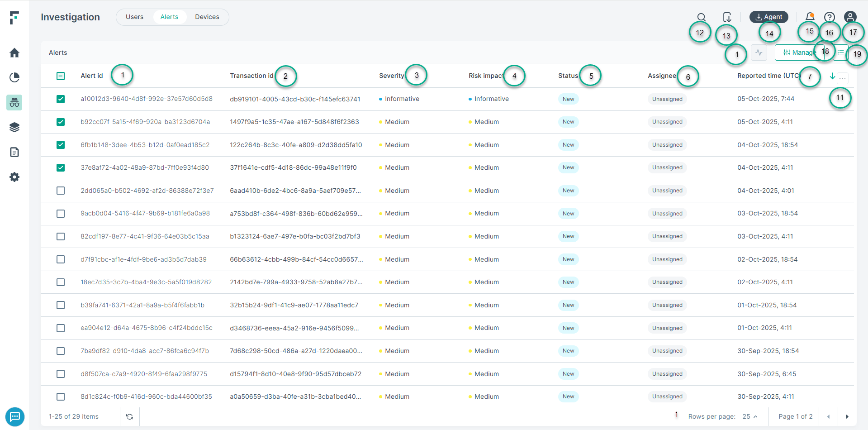Go to the next page arrow
This screenshot has height=430, width=868.
pyautogui.click(x=847, y=416)
